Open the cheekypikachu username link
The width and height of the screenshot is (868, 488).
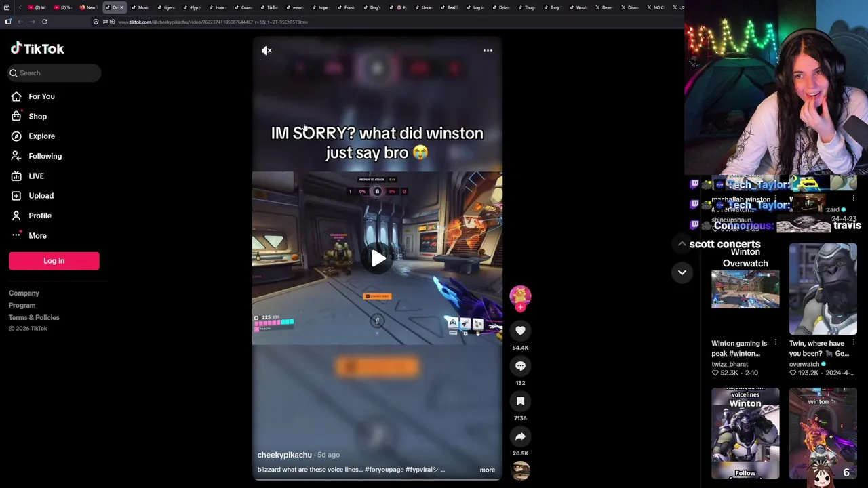click(x=284, y=455)
